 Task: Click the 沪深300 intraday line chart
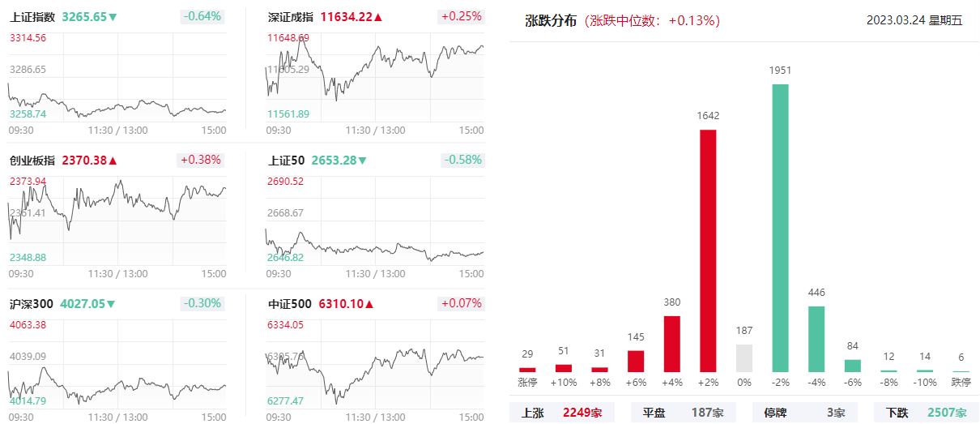[x=117, y=364]
